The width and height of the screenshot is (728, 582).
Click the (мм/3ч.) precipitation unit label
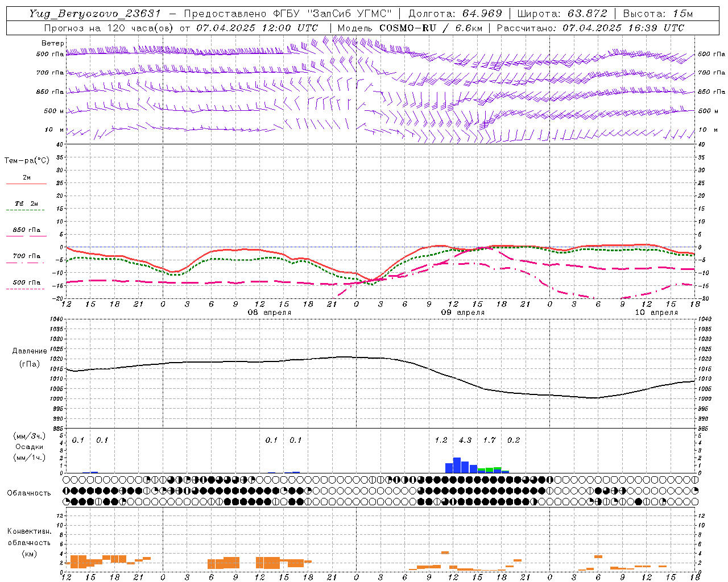click(30, 436)
